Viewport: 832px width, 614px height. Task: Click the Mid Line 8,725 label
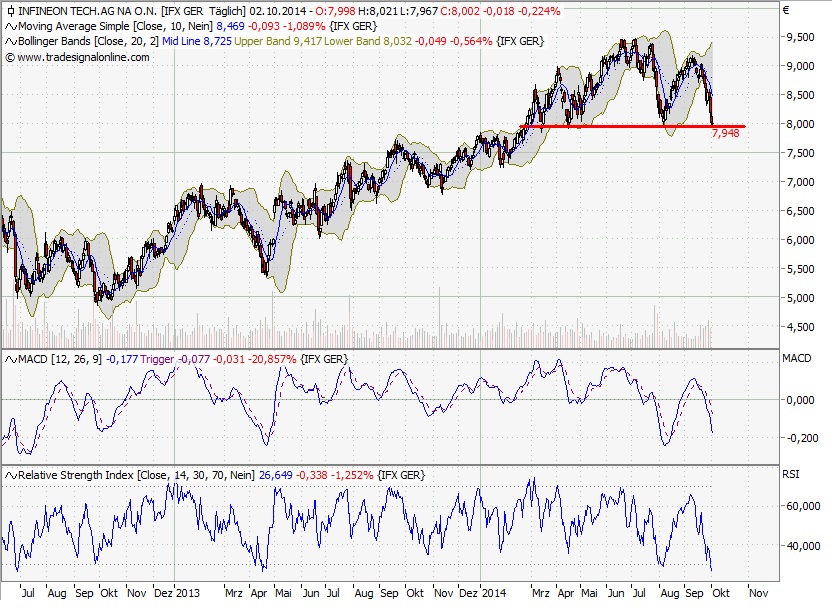[x=197, y=41]
